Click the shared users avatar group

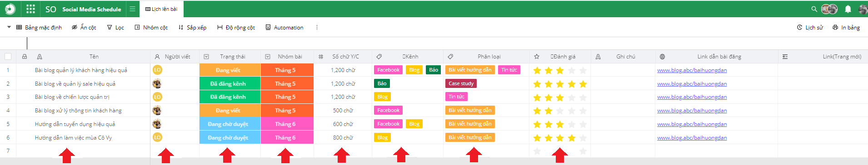pos(829,9)
